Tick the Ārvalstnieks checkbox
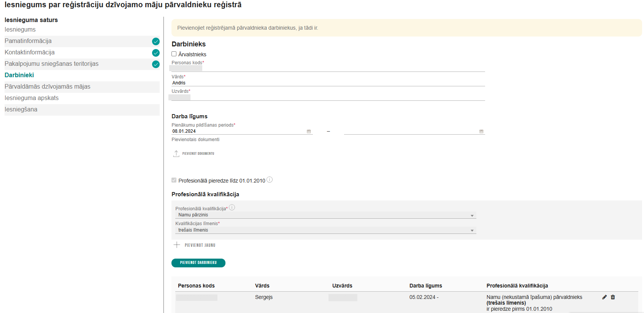Image resolution: width=644 pixels, height=313 pixels. click(x=174, y=54)
